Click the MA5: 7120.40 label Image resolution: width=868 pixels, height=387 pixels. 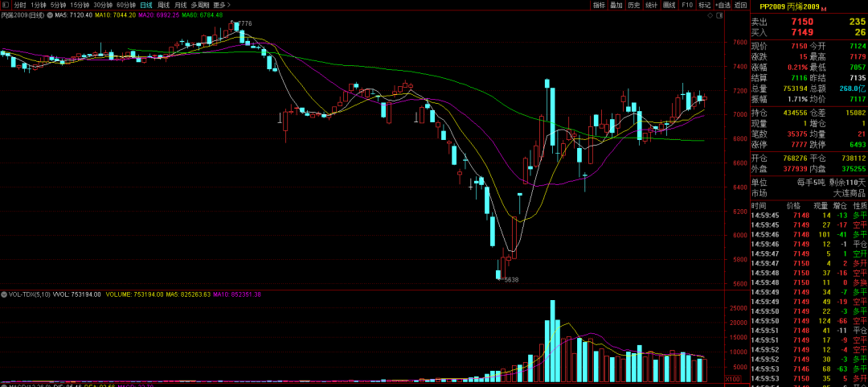(x=73, y=15)
